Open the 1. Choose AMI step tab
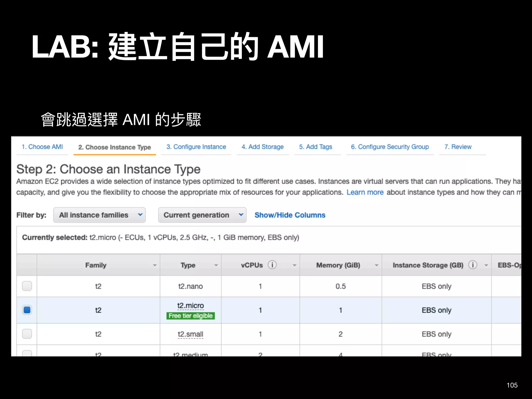This screenshot has height=399, width=532. coord(42,147)
